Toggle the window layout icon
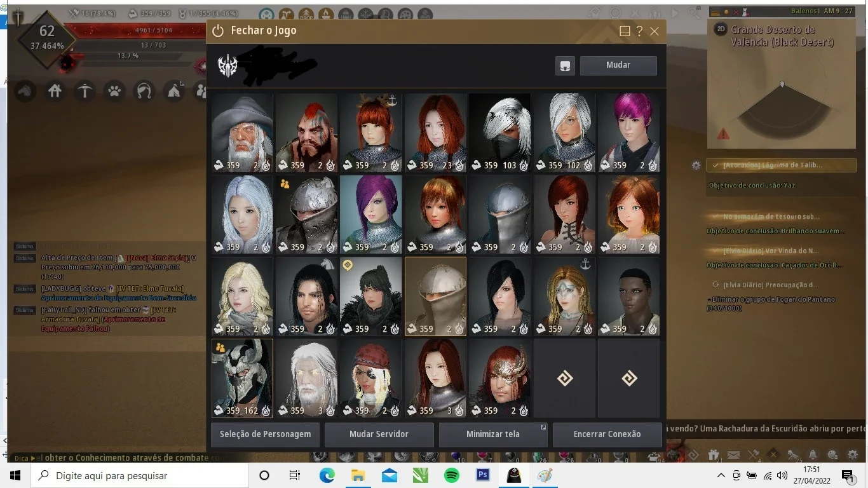This screenshot has width=868, height=488. (x=625, y=31)
